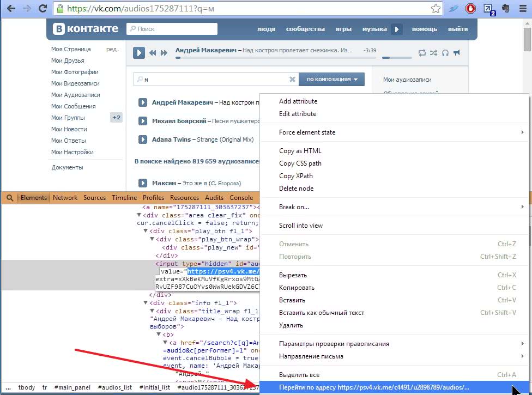Click the browser Forward arrow
Image resolution: width=532 pixels, height=395 pixels.
pos(27,9)
